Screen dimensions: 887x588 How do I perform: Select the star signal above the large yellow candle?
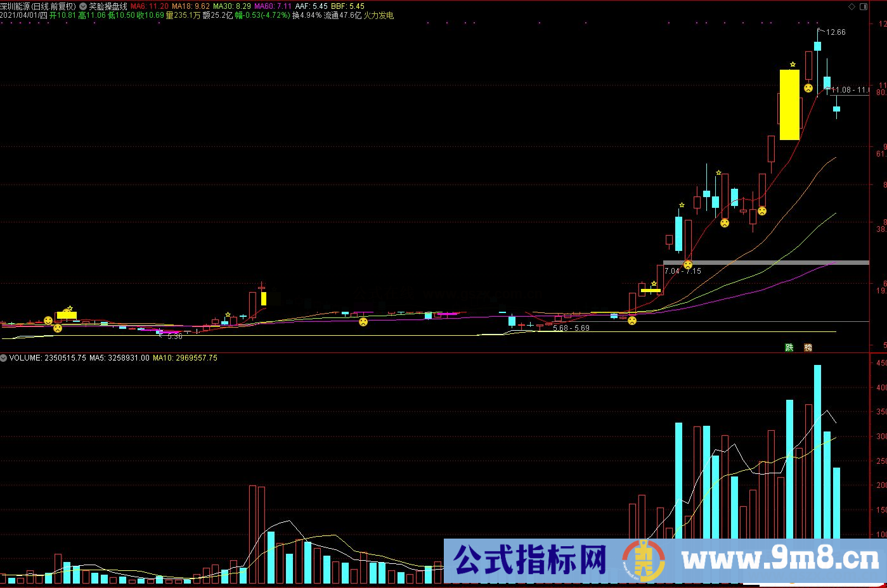793,64
